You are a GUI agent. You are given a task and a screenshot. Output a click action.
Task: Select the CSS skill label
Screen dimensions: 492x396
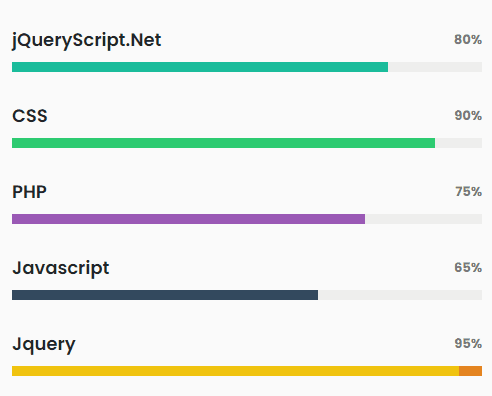tap(30, 116)
